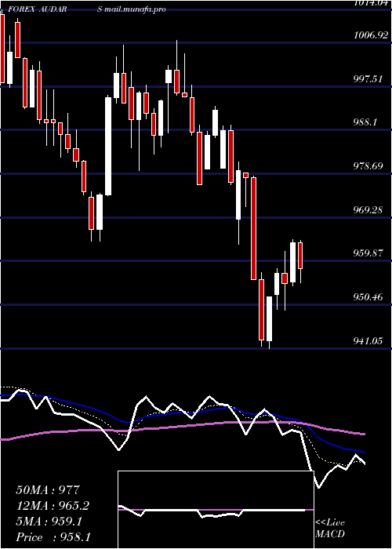Click the 50MA : 977 readout
The width and height of the screenshot is (392, 549).
click(x=48, y=490)
